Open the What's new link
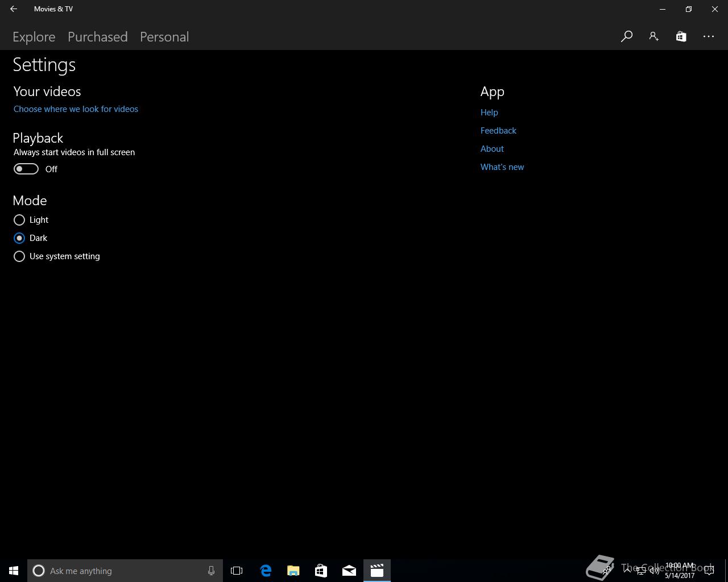 pyautogui.click(x=502, y=167)
